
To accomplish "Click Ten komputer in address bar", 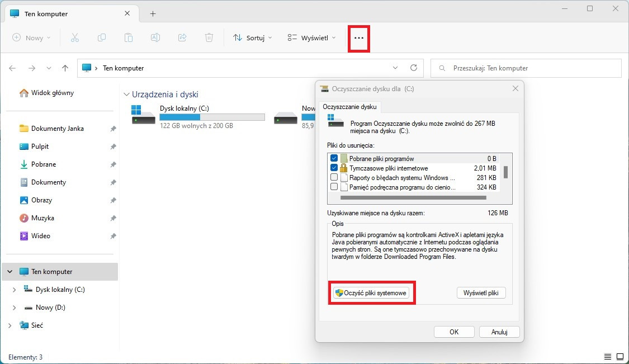I will [123, 68].
